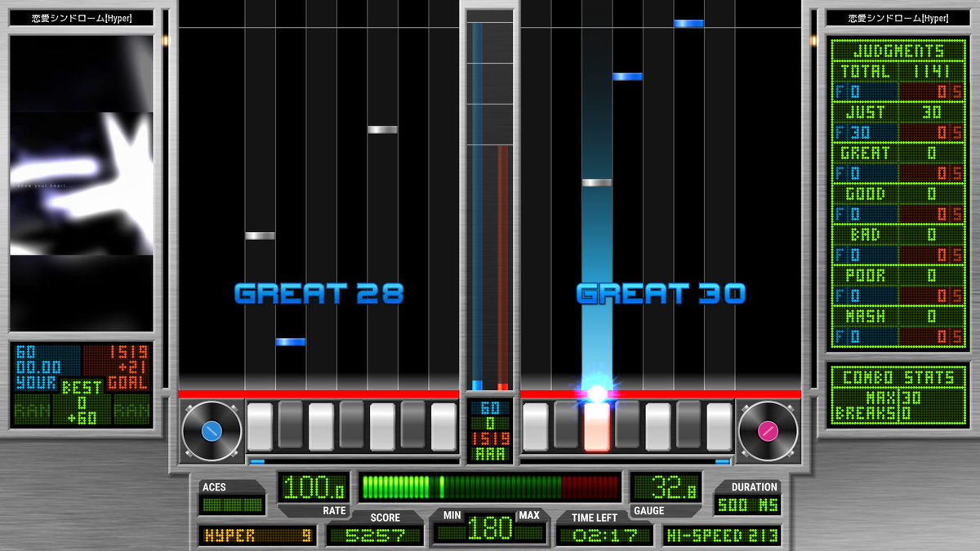Viewport: 980px width, 551px height.
Task: Click the topmost blue note in right playfield
Action: pos(688,24)
